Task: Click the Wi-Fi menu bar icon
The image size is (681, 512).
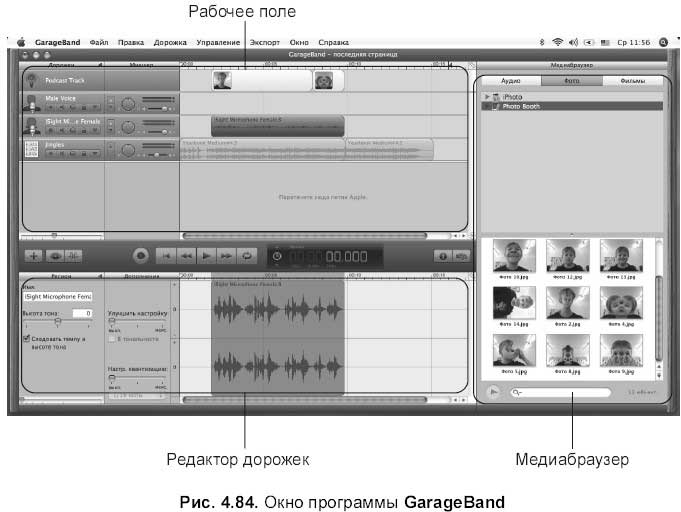Action: point(558,42)
